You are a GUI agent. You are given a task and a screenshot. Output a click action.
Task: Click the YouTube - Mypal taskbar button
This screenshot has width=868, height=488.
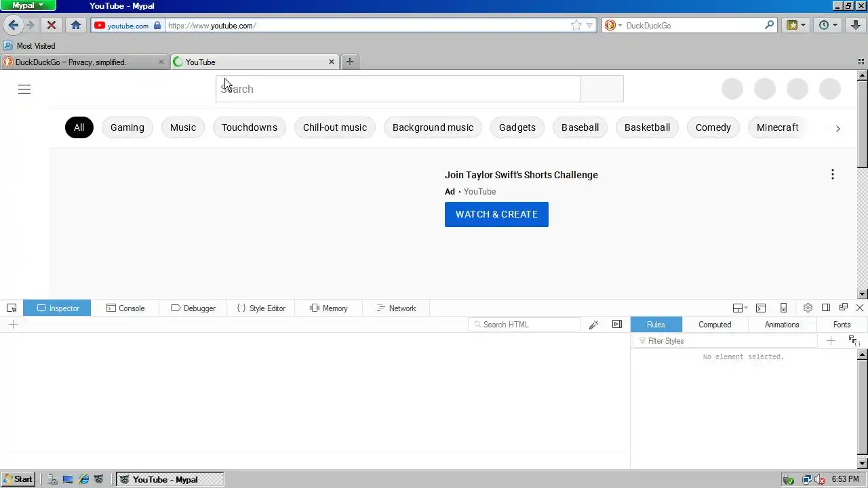[170, 479]
